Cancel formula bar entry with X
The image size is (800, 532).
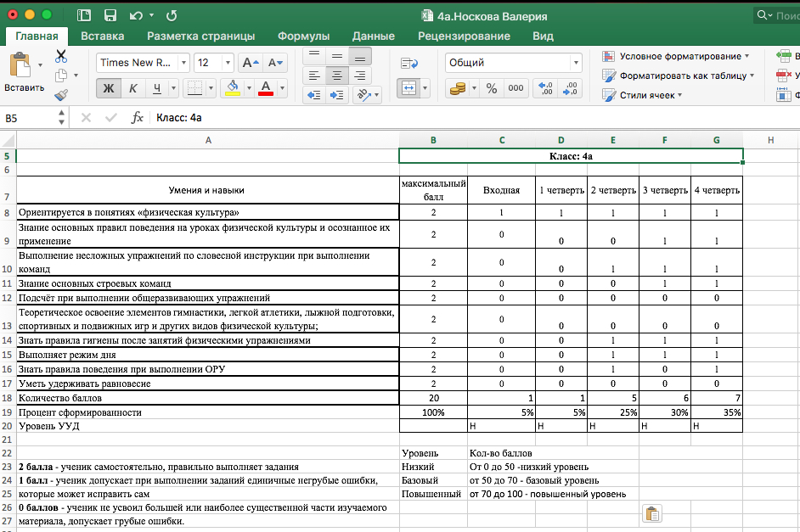point(87,118)
